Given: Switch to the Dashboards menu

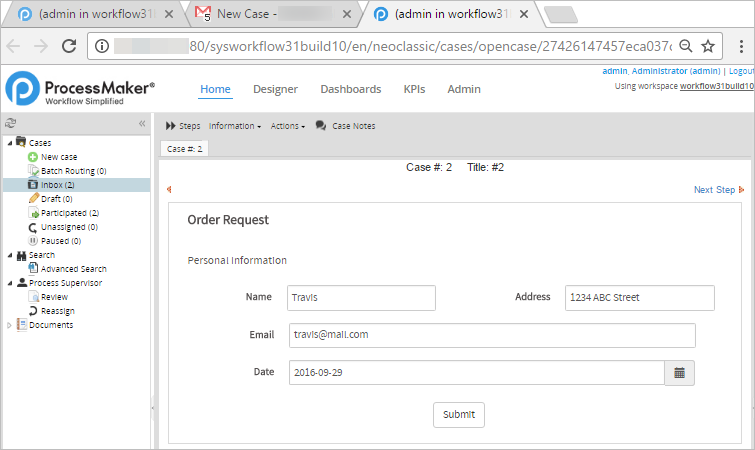Looking at the screenshot, I should coord(350,89).
